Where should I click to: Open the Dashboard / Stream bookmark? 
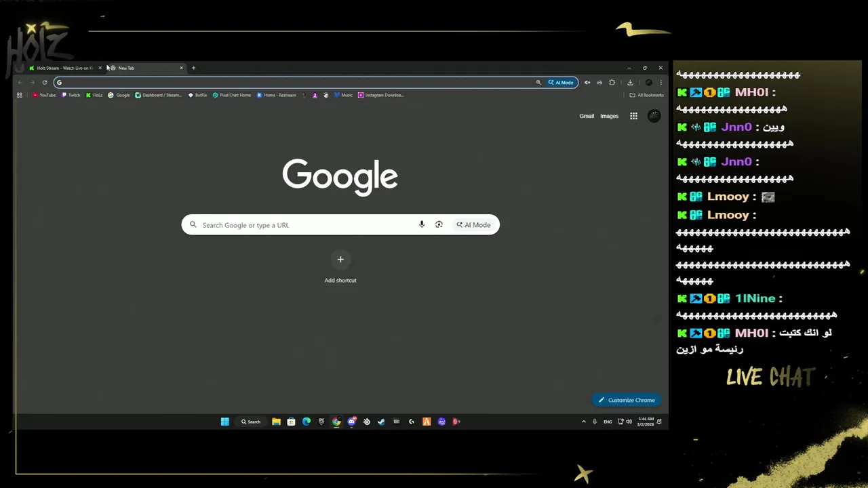pos(159,95)
